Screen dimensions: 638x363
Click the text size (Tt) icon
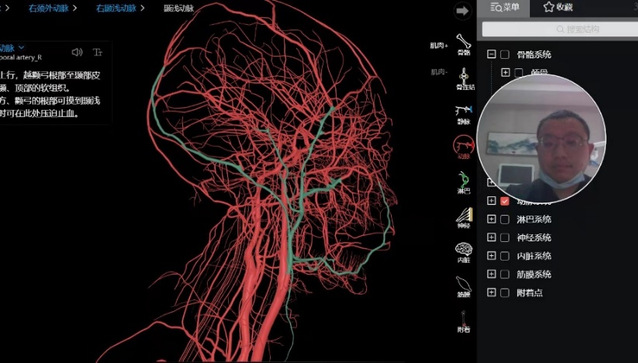point(98,52)
